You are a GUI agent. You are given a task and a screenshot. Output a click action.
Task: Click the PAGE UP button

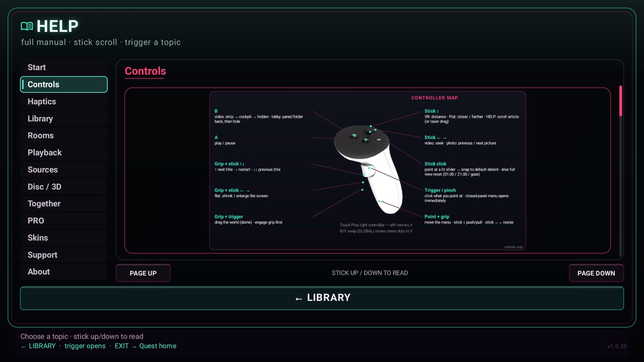[143, 273]
